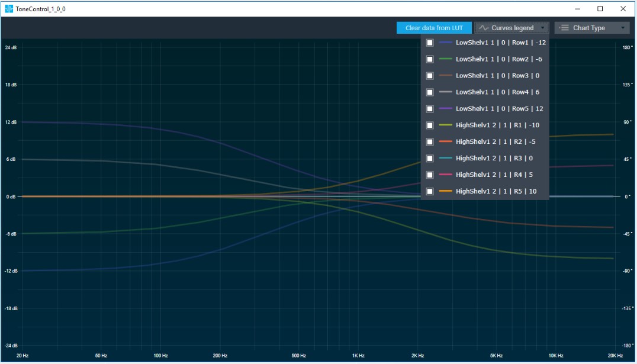Toggle checkbox for LowShelv1 Row3 0 curve
This screenshot has width=637, height=364.
tap(430, 76)
